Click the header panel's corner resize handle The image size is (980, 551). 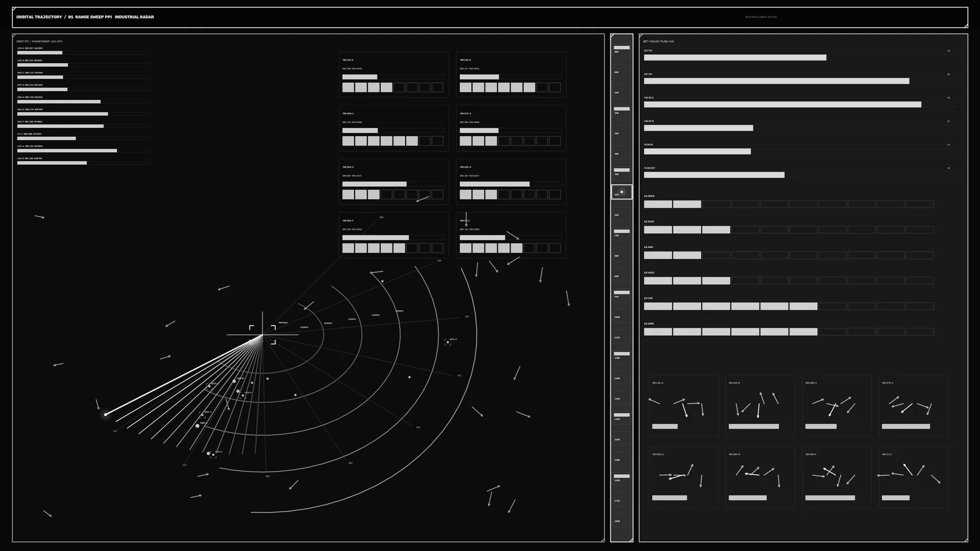(x=965, y=25)
